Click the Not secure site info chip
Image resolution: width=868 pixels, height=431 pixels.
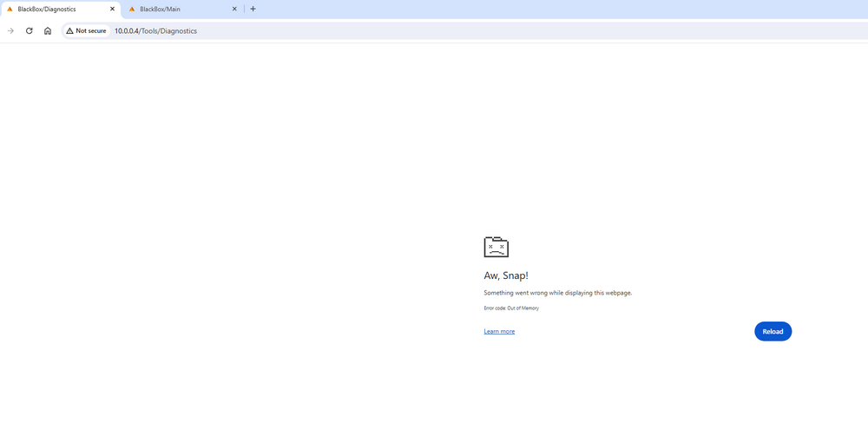coord(86,31)
